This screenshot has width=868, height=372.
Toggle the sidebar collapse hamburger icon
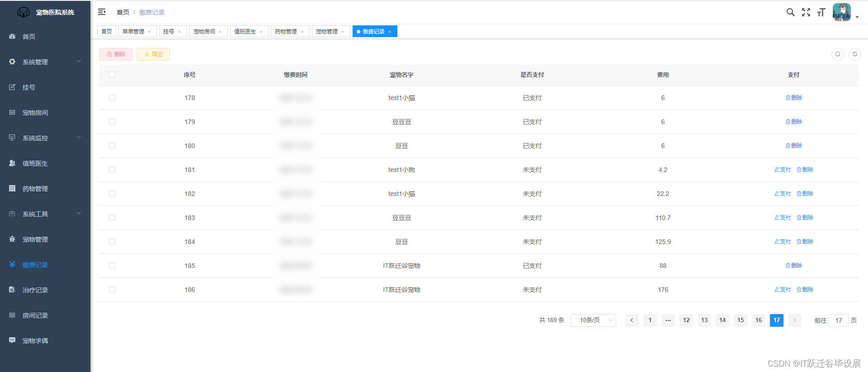102,12
